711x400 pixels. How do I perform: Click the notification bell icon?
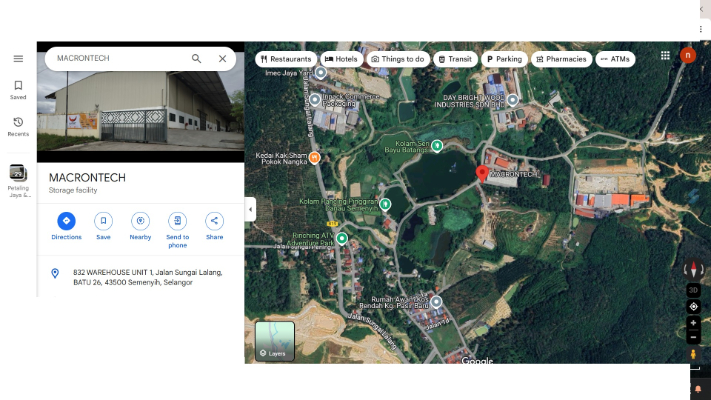pyautogui.click(x=698, y=389)
